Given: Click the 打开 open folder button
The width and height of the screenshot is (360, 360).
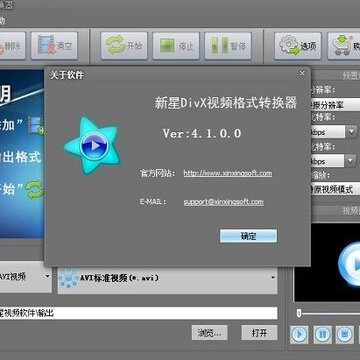Looking at the screenshot, I should tap(259, 333).
